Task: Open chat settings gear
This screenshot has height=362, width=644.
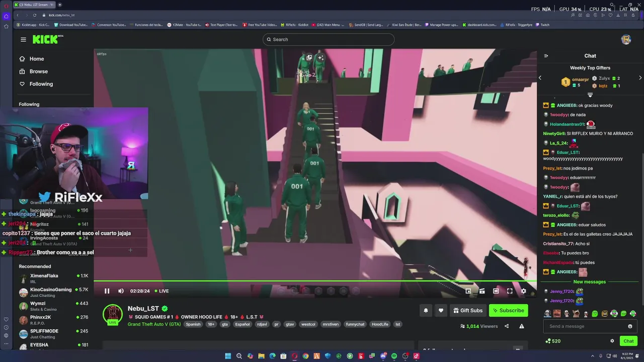Action: [612, 341]
